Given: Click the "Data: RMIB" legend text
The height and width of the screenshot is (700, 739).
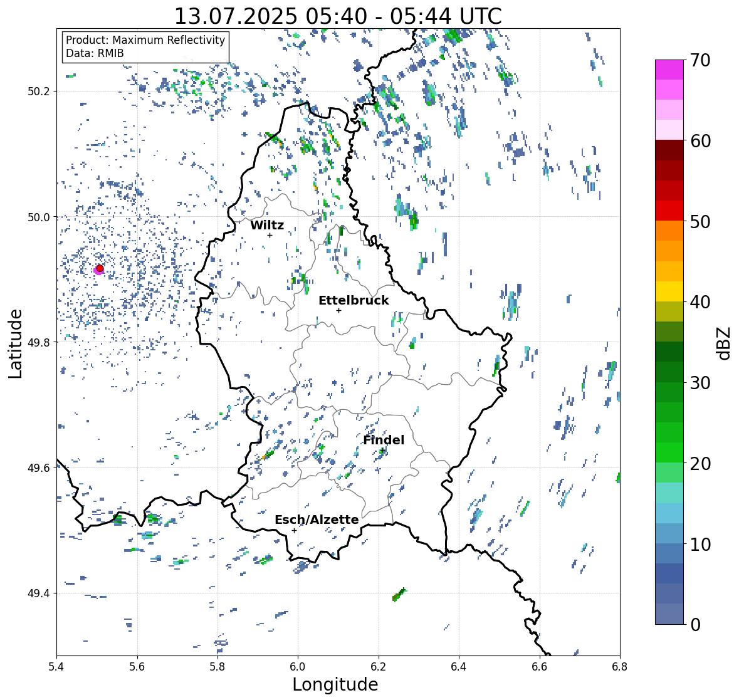Looking at the screenshot, I should coord(95,53).
